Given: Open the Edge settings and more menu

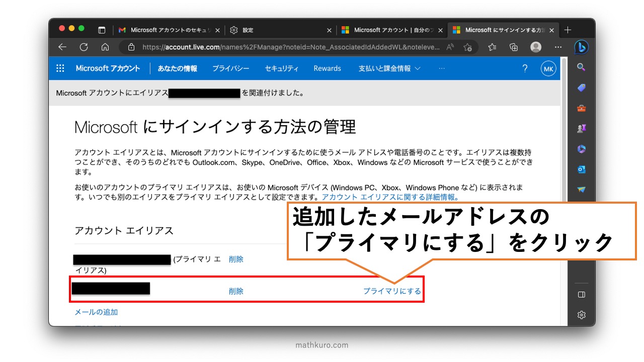Looking at the screenshot, I should point(558,47).
